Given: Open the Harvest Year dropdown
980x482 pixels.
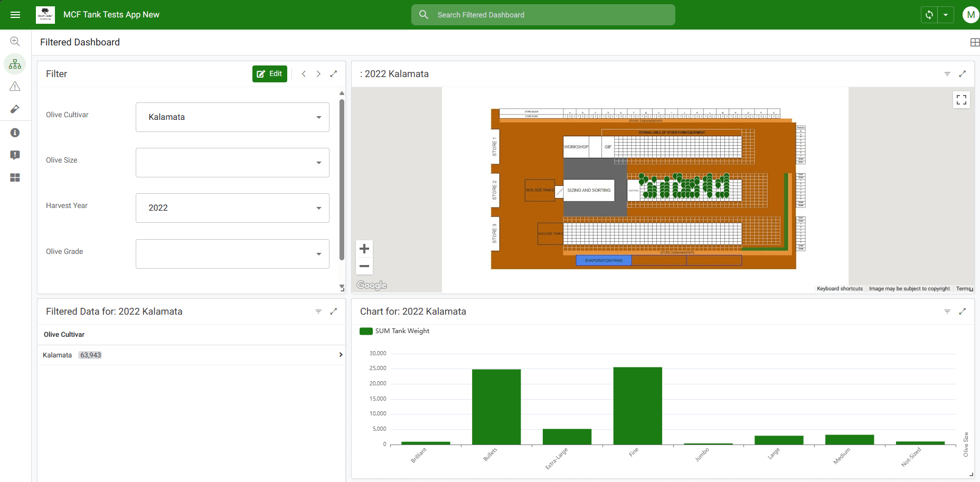Looking at the screenshot, I should 232,208.
